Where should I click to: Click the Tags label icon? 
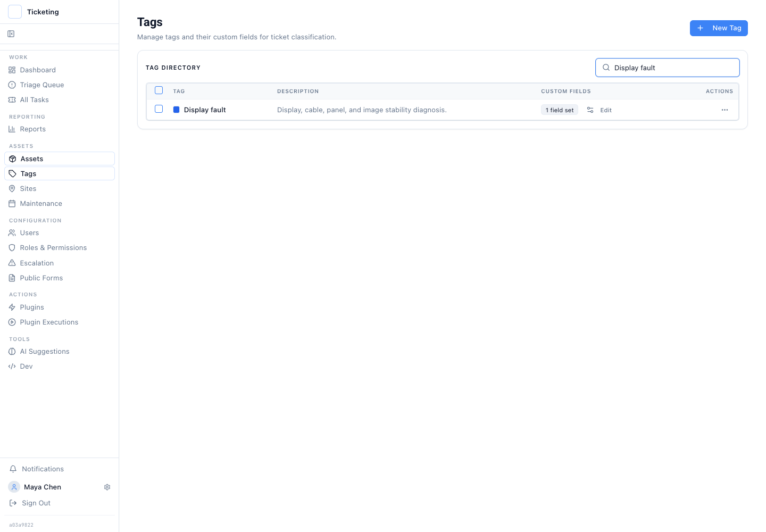tap(13, 174)
